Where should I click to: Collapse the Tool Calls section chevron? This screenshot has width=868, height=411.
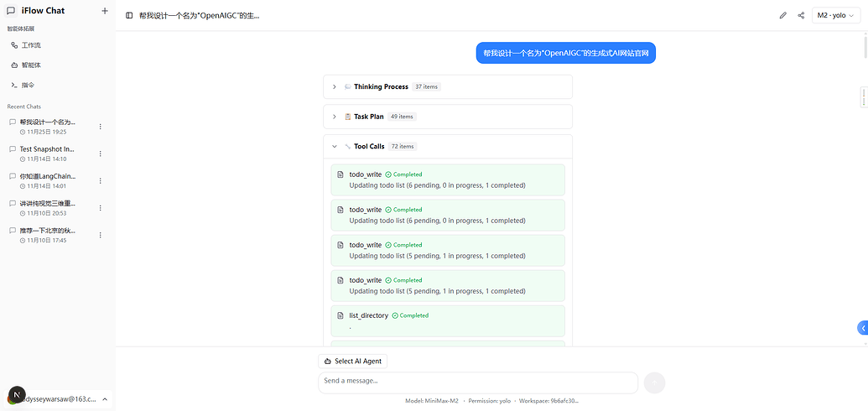click(335, 147)
